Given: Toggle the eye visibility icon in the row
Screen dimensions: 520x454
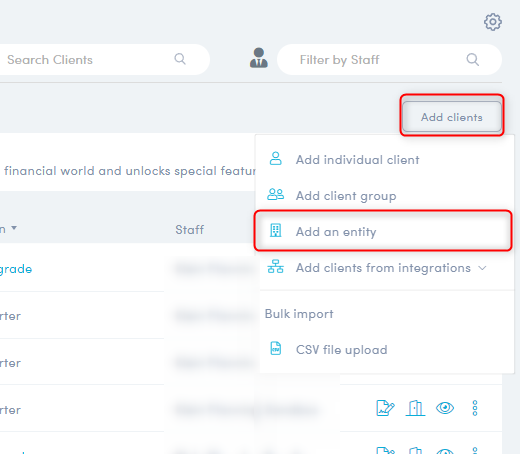Looking at the screenshot, I should coord(445,408).
